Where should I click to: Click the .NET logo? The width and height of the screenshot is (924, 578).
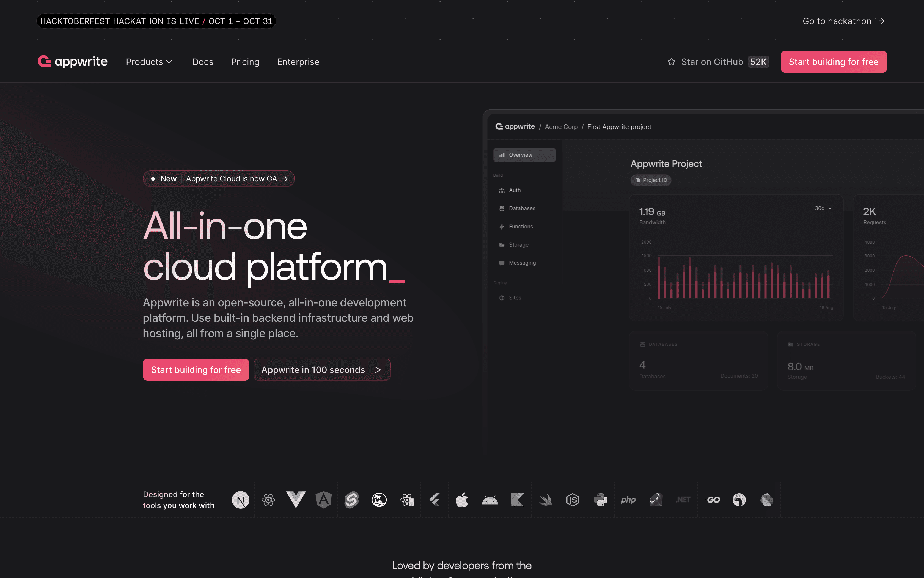683,500
